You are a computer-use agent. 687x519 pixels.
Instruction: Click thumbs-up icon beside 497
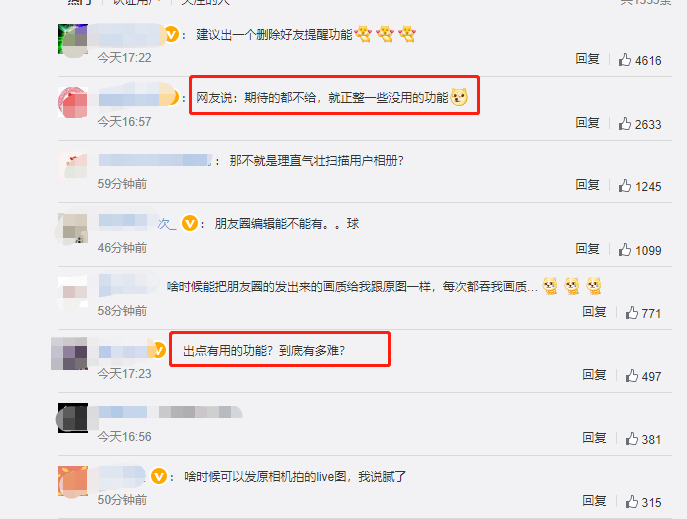(632, 376)
